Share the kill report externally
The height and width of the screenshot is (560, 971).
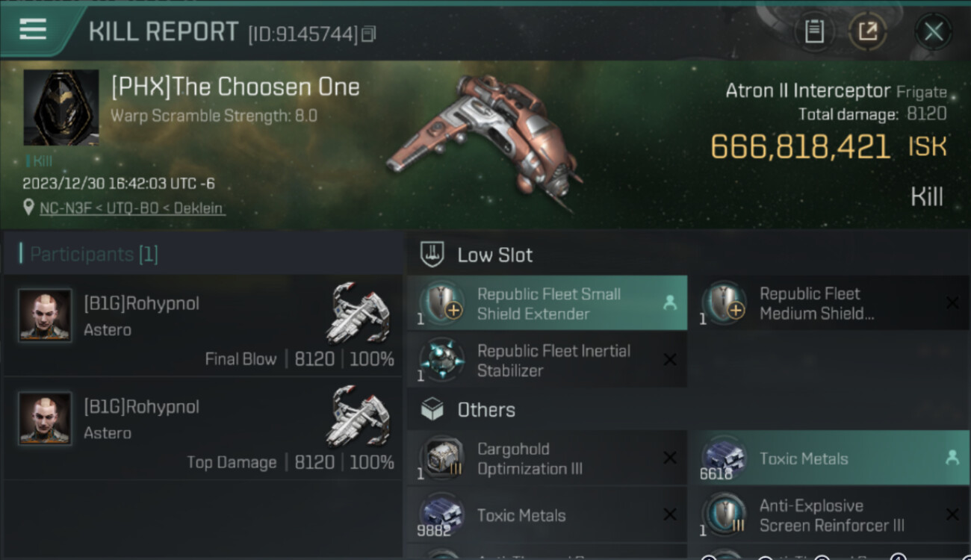point(867,31)
